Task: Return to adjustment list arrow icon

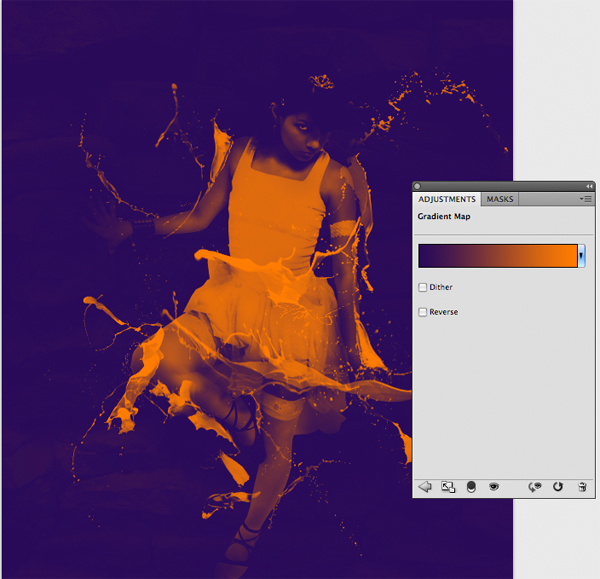Action: [425, 487]
